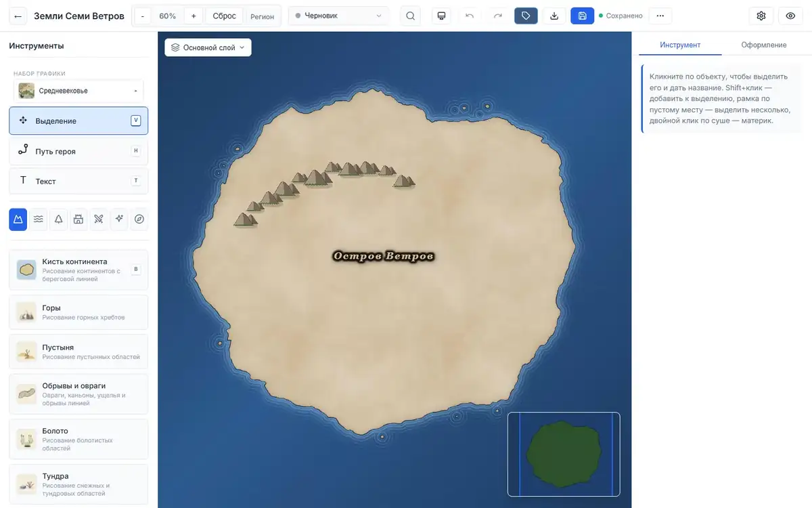Screen dimensions: 812x508
Task: Toggle the Регион zoom mode
Action: coord(263,16)
